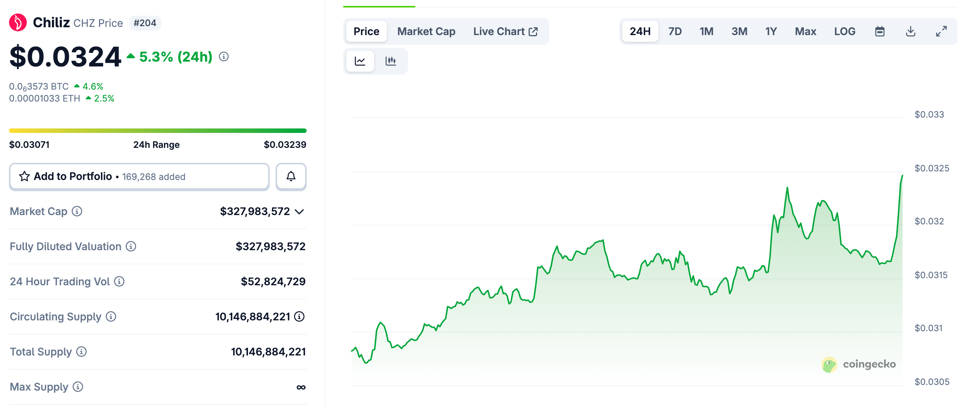Image resolution: width=980 pixels, height=407 pixels.
Task: Open the calendar date range picker
Action: [x=880, y=31]
